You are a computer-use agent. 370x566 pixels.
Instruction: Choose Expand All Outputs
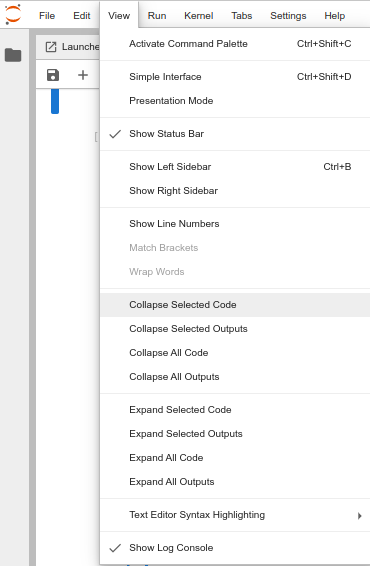tap(235, 482)
